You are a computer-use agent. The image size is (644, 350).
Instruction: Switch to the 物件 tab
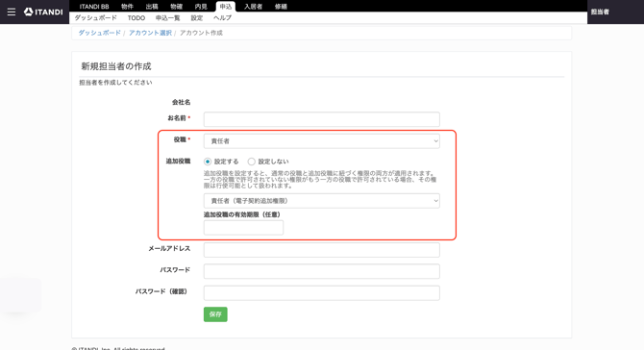(127, 6)
